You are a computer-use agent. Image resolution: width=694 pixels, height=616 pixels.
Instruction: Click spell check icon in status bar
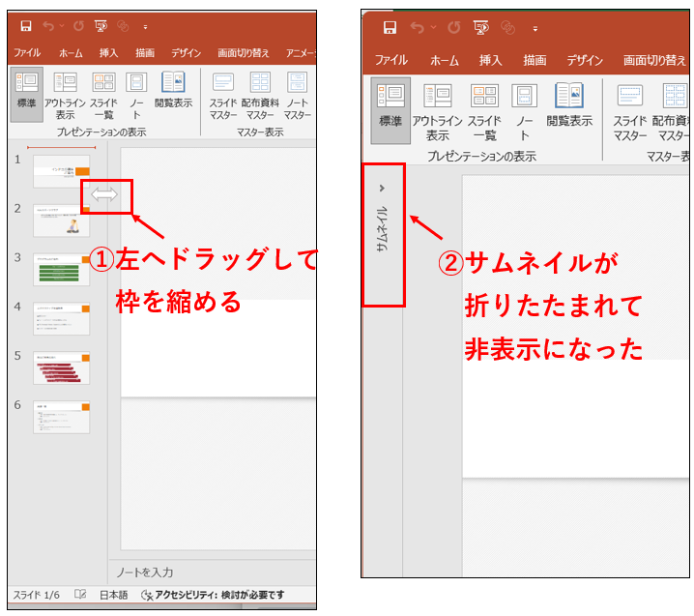[80, 595]
